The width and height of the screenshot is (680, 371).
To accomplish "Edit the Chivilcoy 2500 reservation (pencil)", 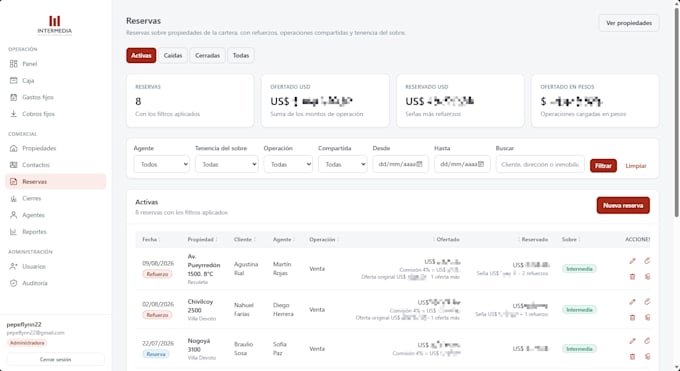I will 632,302.
